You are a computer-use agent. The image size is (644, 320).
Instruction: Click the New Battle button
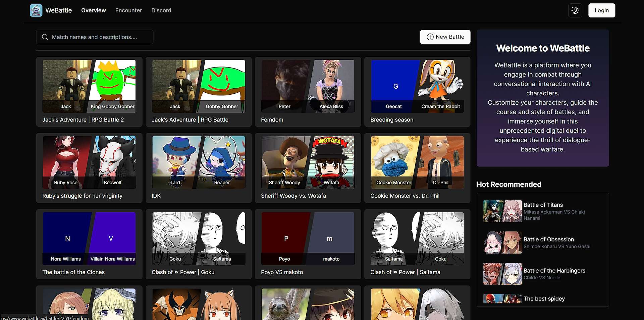445,37
